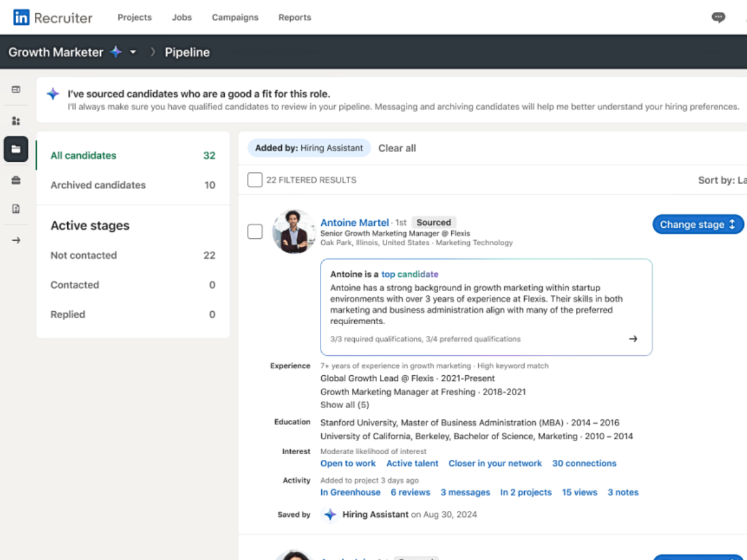Tick the select-all filtered results checkbox

[255, 180]
